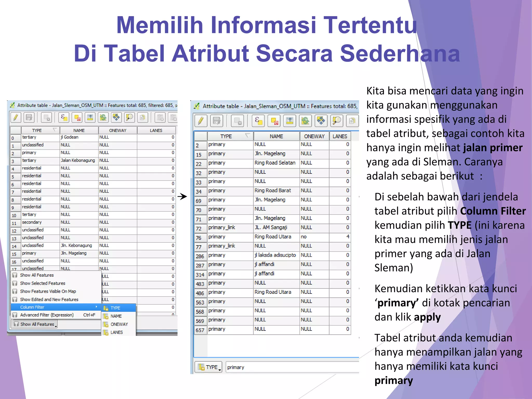Click save edits icon in right attribute table
Viewport: 532px width, 399px height.
217,121
